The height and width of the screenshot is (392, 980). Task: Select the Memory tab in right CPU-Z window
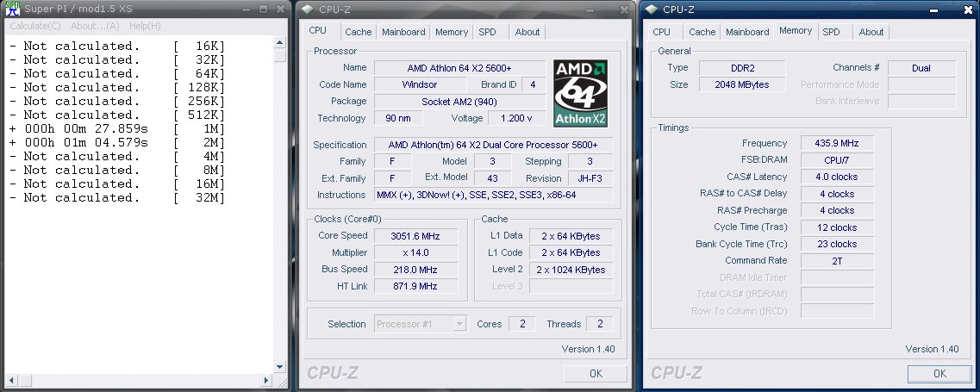click(796, 31)
